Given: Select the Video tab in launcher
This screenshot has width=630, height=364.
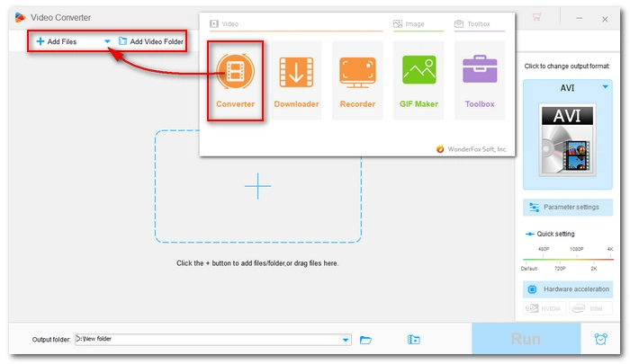Looking at the screenshot, I should coord(224,24).
